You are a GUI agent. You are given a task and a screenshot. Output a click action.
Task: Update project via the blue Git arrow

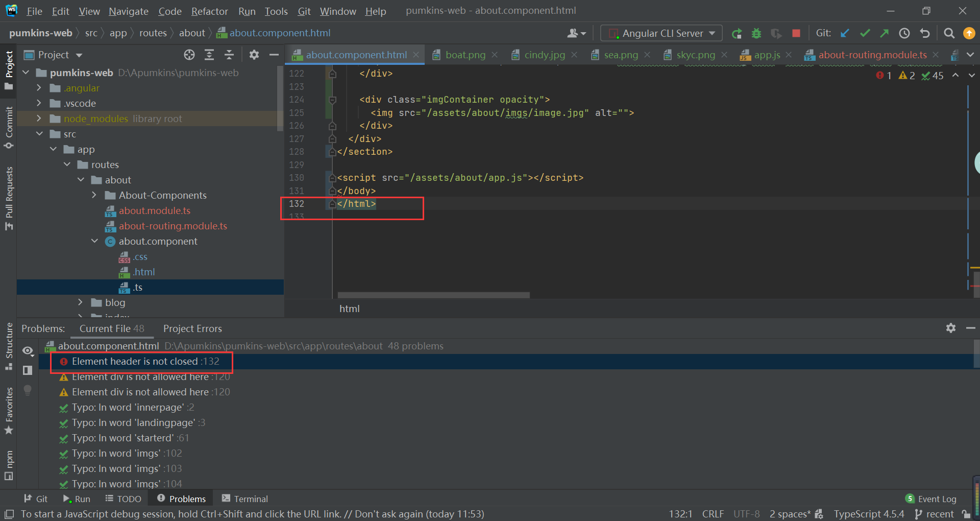click(x=845, y=33)
